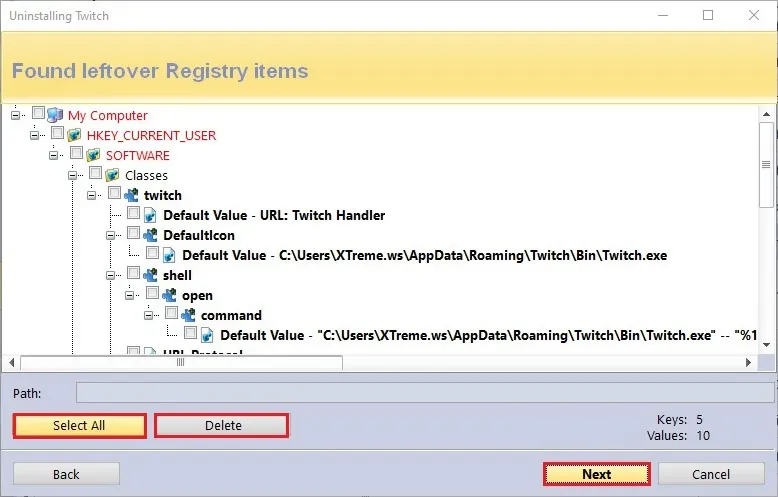Click the vertical scrollbar thumb
Screen dimensions: 778x497
click(x=766, y=165)
